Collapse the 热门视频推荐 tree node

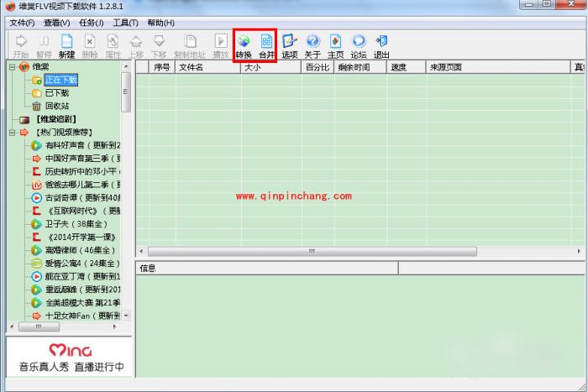pyautogui.click(x=13, y=133)
